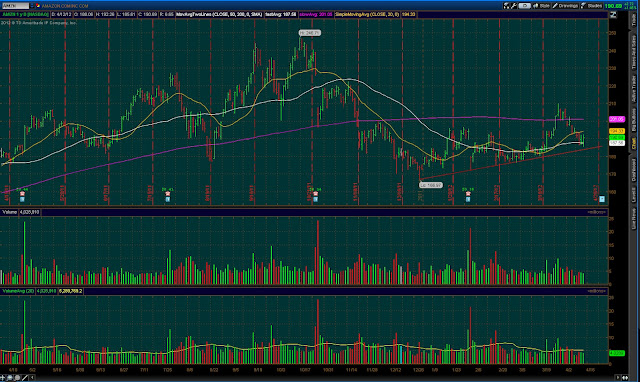Click the chart scale toggle icon at top-right
The width and height of the screenshot is (640, 382).
[x=613, y=15]
